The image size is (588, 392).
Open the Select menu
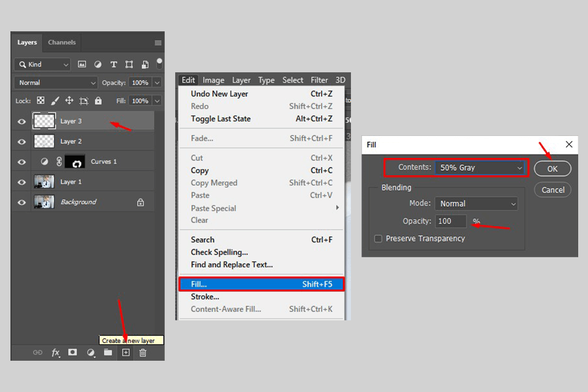(x=293, y=80)
